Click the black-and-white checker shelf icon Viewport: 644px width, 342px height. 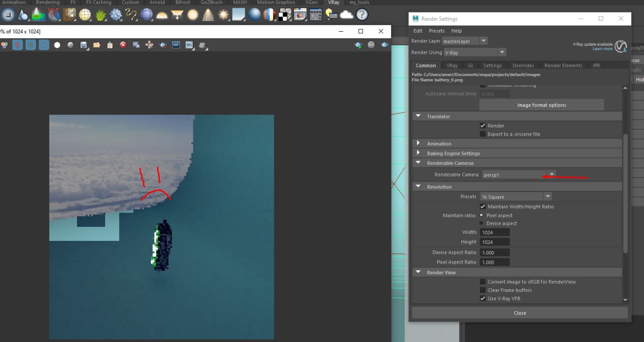[285, 15]
